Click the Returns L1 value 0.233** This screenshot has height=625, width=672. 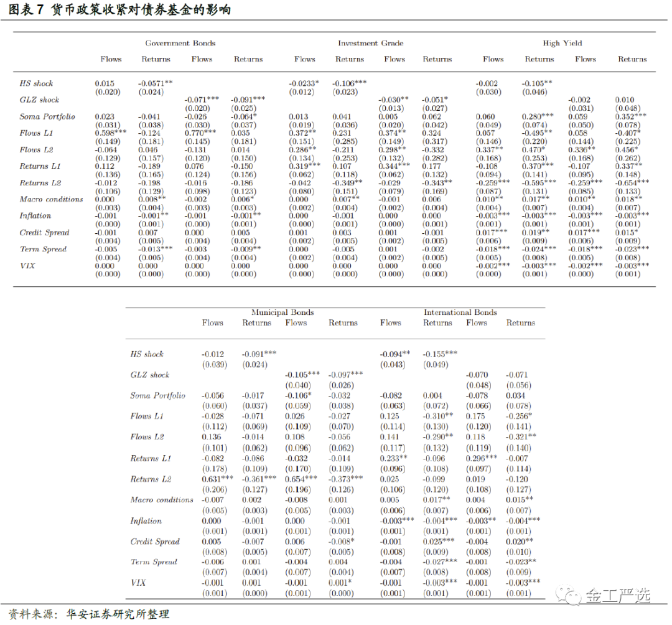394,458
